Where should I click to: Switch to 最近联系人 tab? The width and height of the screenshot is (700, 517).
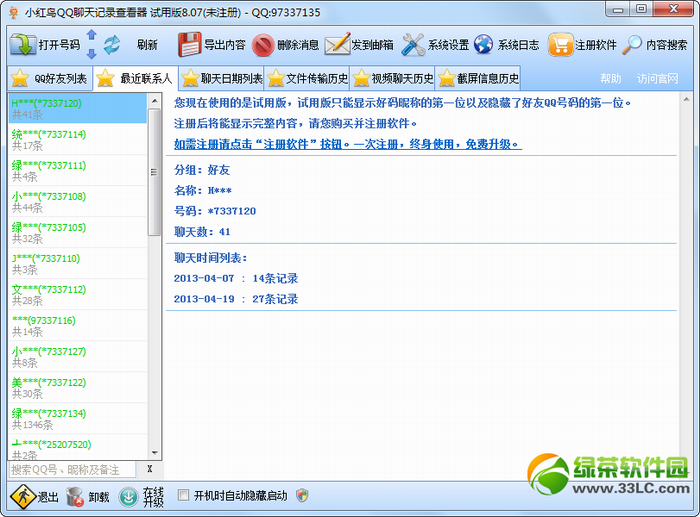(136, 79)
